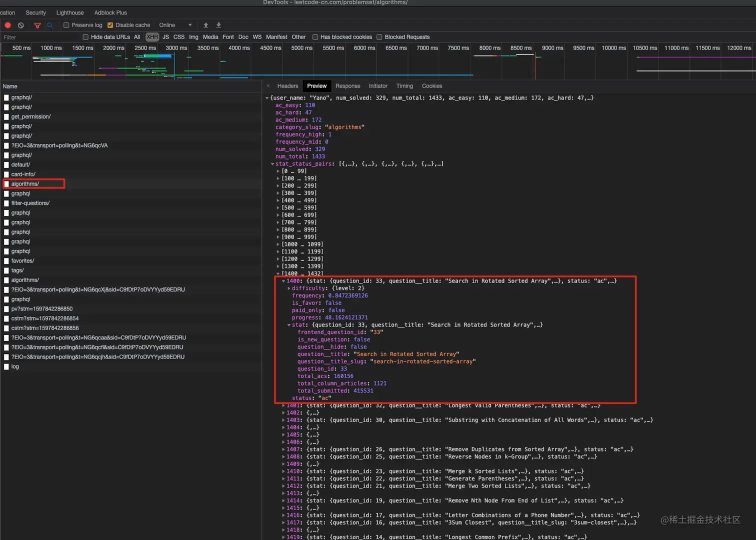Screen dimensions: 756x540
Task: Click the 2500 ms timeline marker
Action: 145,48
